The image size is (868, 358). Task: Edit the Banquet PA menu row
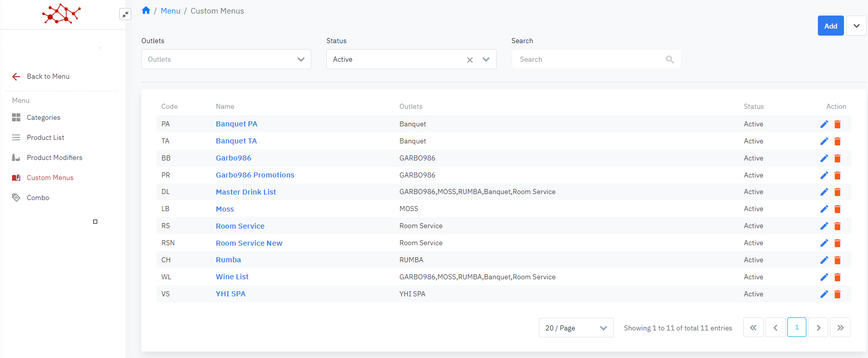pyautogui.click(x=824, y=124)
